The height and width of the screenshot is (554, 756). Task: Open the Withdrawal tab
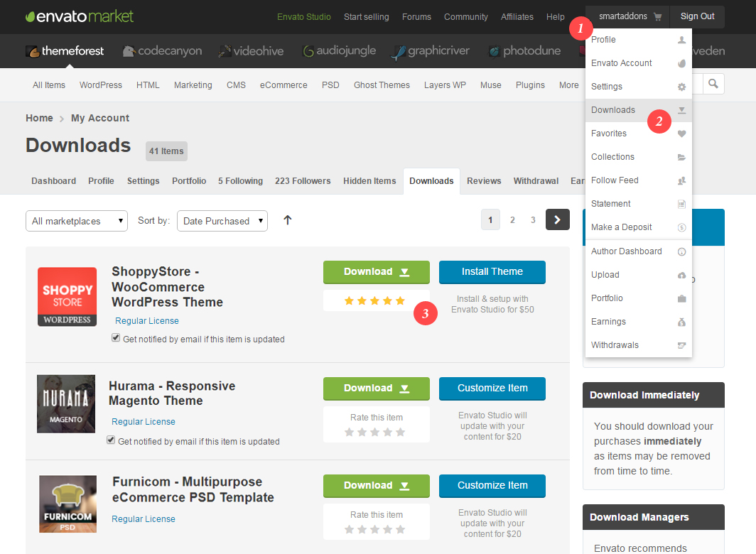(536, 181)
